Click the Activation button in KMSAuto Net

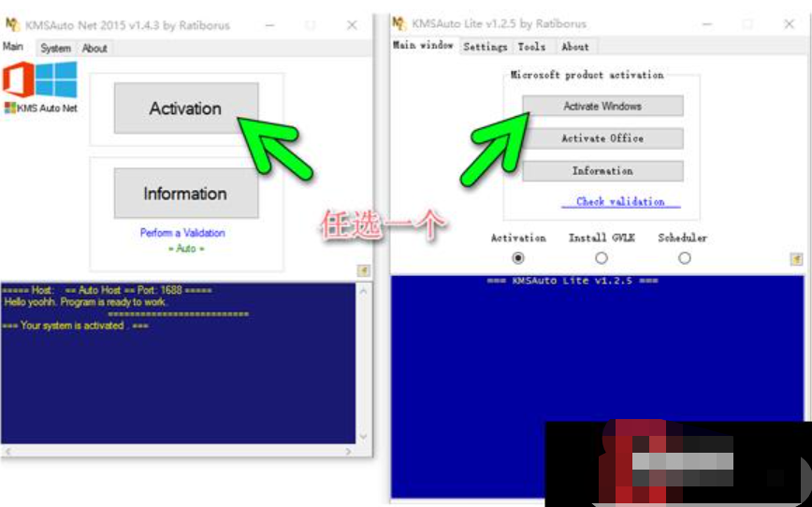pyautogui.click(x=186, y=109)
